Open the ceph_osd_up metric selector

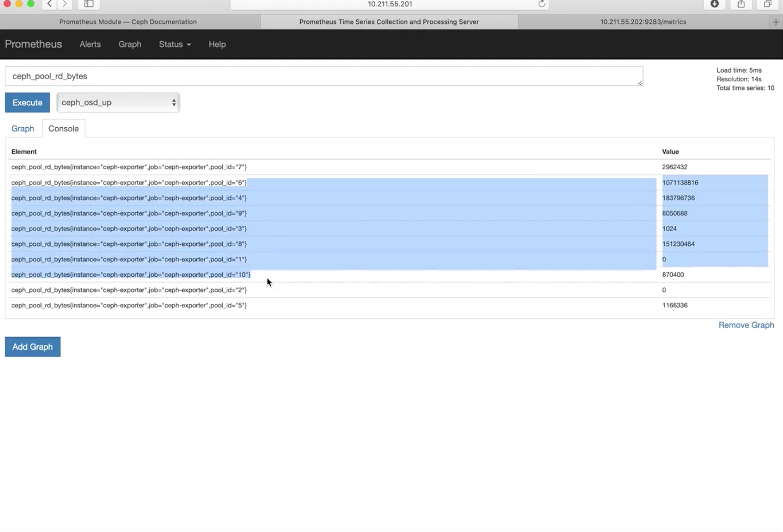click(118, 103)
